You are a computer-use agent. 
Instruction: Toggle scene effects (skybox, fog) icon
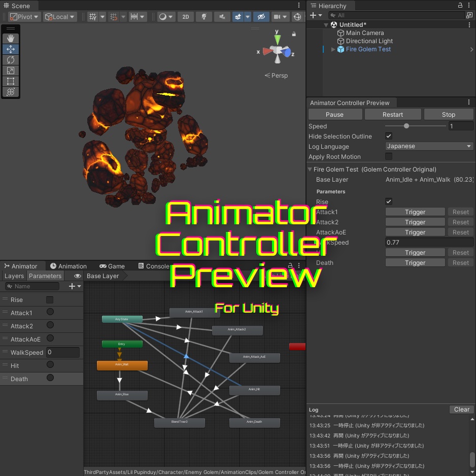point(238,17)
